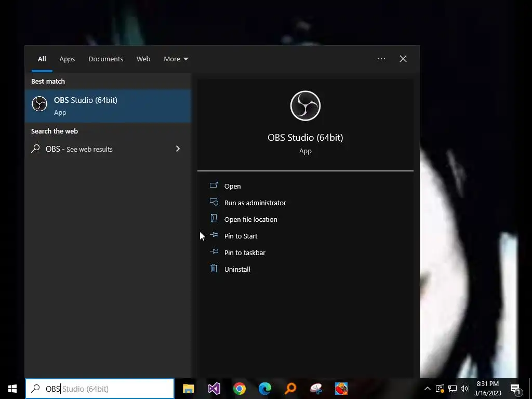Open Google Chrome from the taskbar

(239, 389)
